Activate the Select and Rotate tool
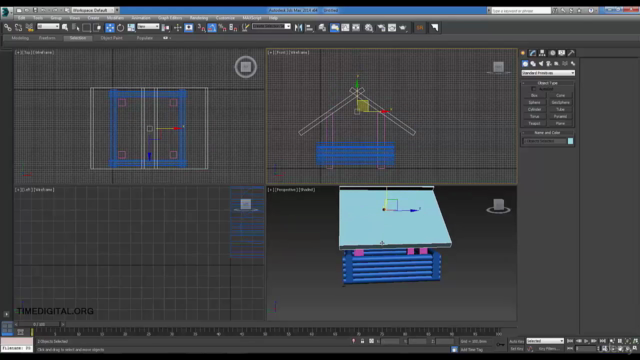Image resolution: width=640 pixels, height=360 pixels. point(120,28)
